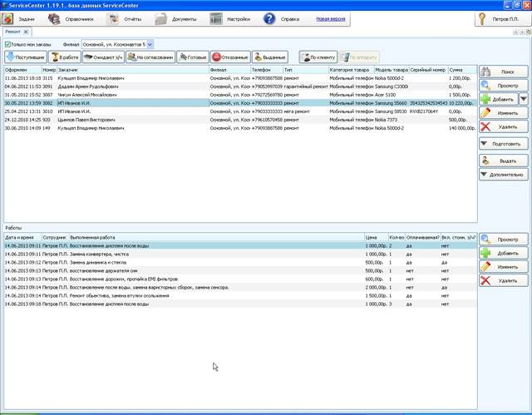Click the Поиск binoculars button
The width and height of the screenshot is (532, 415).
(504, 72)
